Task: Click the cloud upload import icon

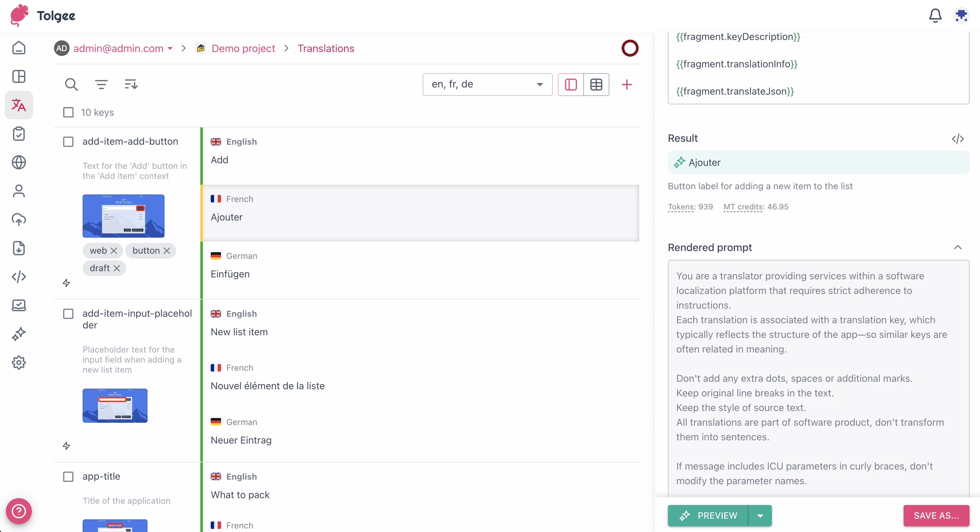Action: 19,219
